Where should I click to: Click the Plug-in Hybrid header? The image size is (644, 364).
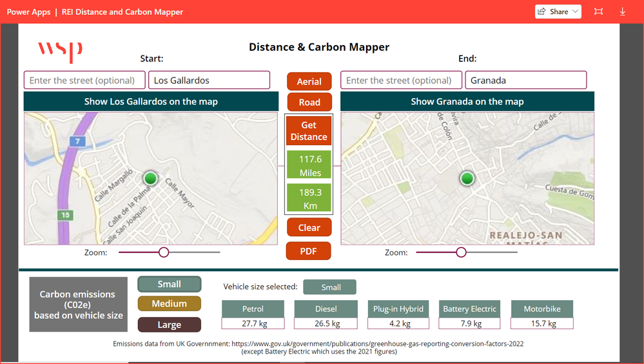[x=398, y=309]
